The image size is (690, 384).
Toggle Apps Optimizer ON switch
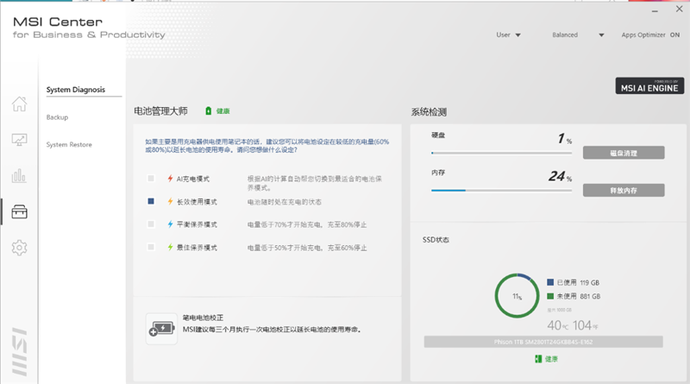tap(675, 35)
